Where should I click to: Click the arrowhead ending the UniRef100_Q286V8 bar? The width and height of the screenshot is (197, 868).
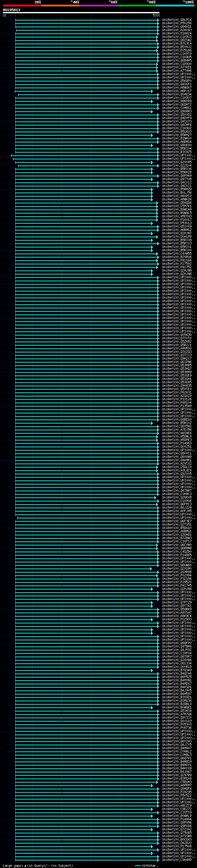(155, 497)
